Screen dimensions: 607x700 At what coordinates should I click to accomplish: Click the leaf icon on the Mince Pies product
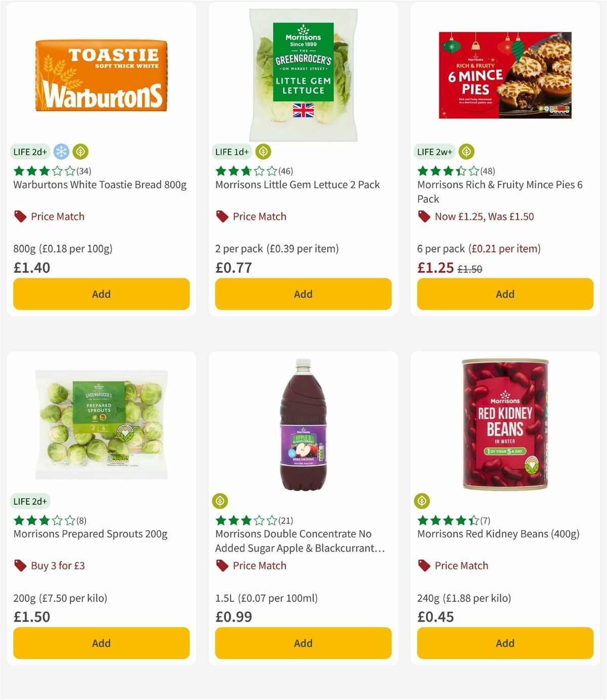tap(466, 151)
